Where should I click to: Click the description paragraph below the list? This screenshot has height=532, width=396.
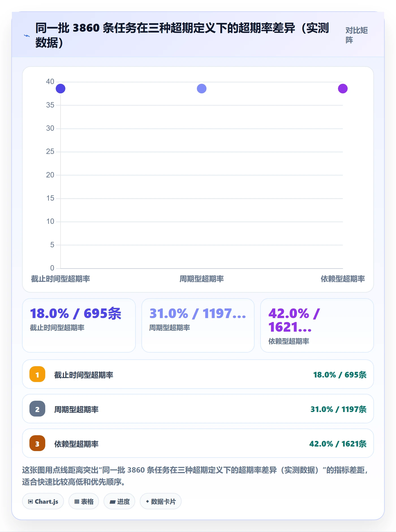coord(195,476)
